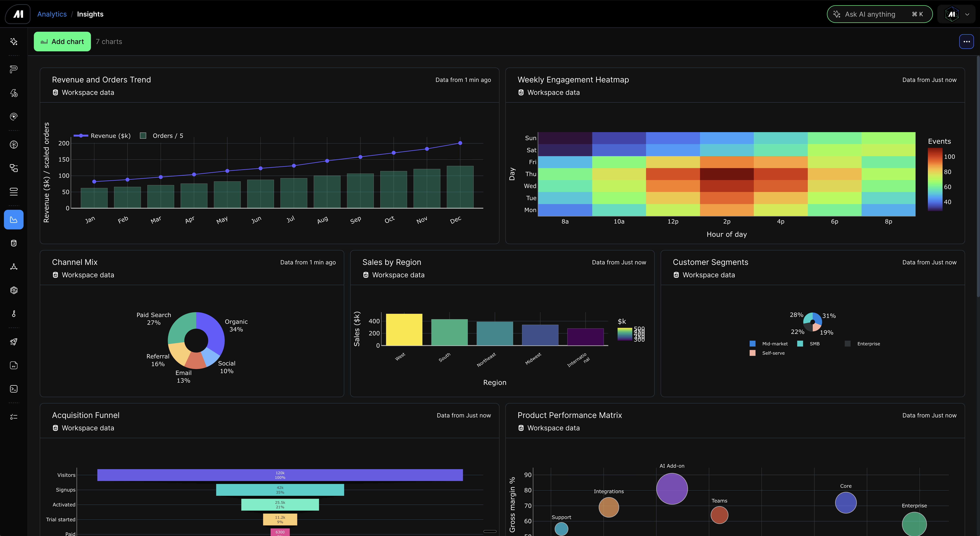This screenshot has height=536, width=980.
Task: Click the Visitors 120k funnel bar
Action: click(280, 475)
